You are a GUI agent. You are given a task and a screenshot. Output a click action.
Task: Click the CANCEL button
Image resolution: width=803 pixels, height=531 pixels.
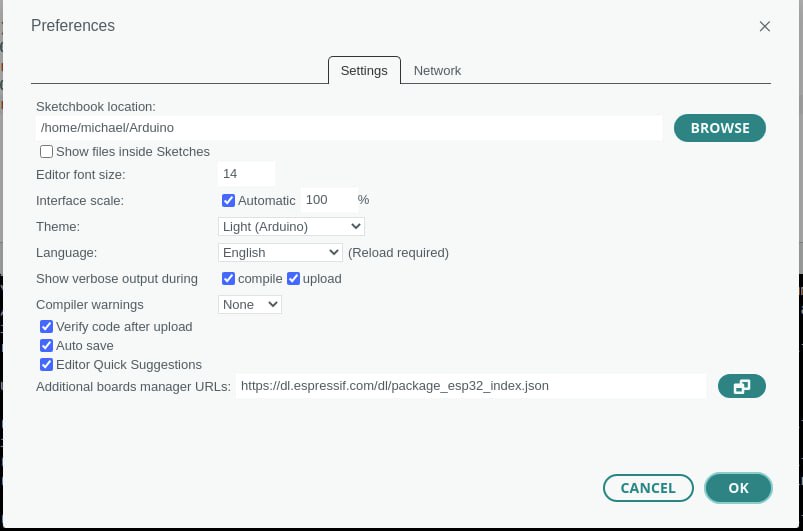pos(648,488)
